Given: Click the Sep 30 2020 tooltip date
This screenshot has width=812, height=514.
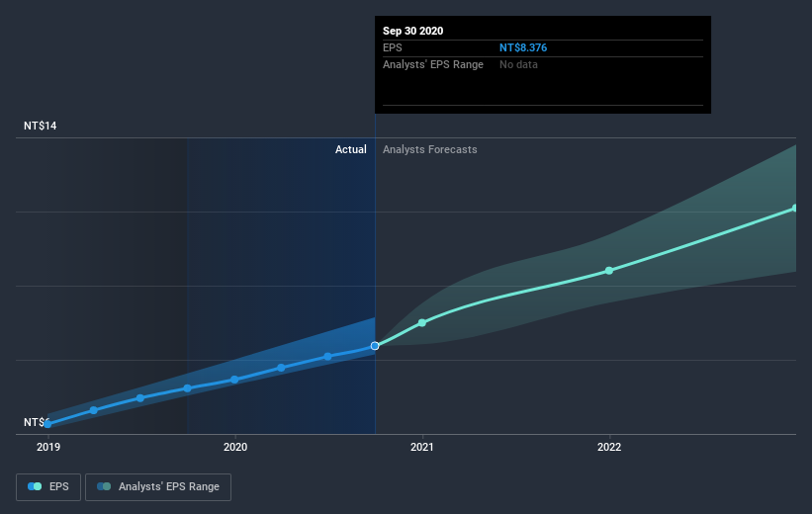Looking at the screenshot, I should coord(412,31).
